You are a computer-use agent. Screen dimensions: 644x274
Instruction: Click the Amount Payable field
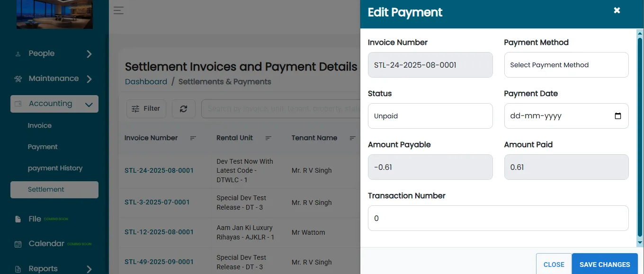430,167
